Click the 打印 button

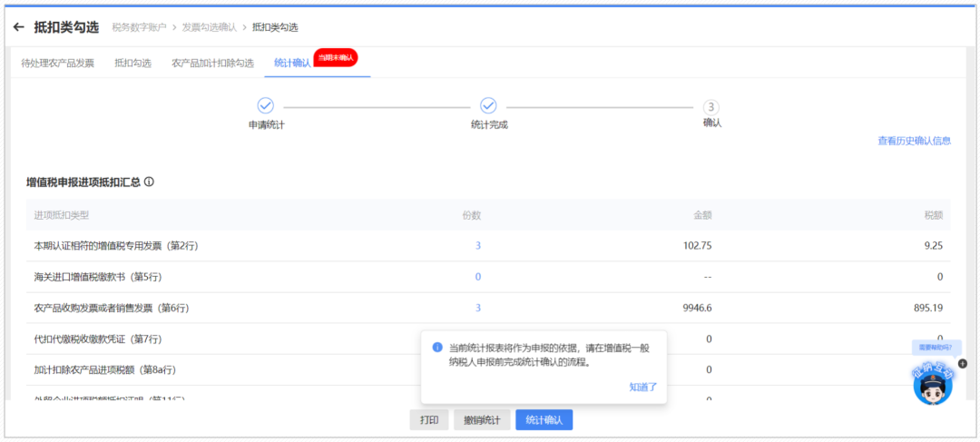point(428,420)
